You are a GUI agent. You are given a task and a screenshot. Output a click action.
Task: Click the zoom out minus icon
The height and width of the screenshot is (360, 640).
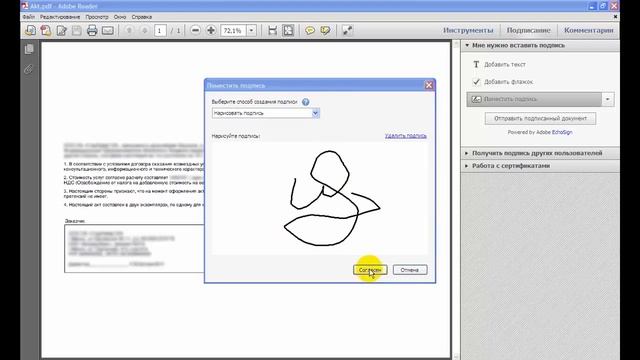click(196, 30)
